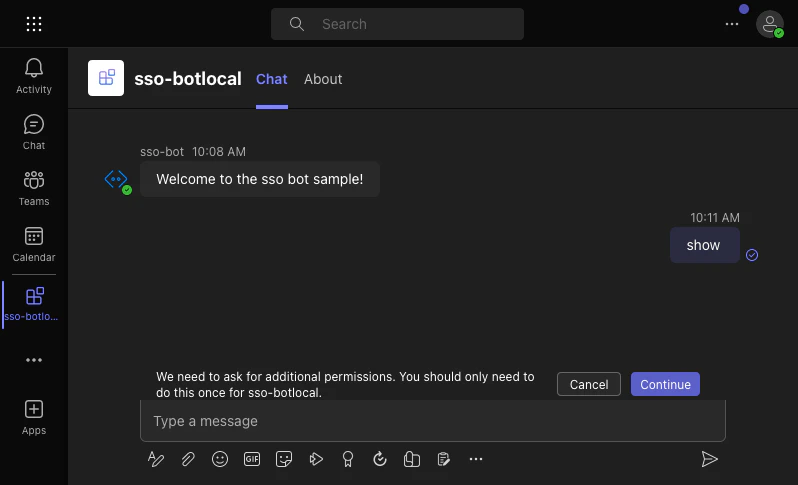Open profile avatar menu
The image size is (798, 485).
(x=770, y=24)
